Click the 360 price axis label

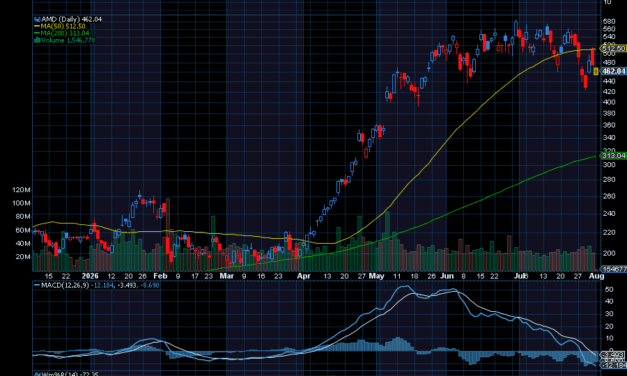(609, 125)
